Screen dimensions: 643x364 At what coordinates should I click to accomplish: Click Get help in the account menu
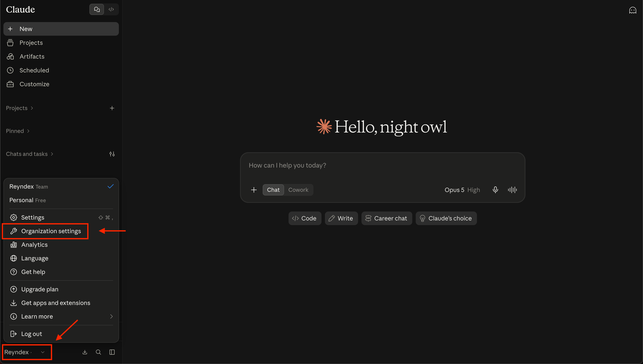pos(61,272)
